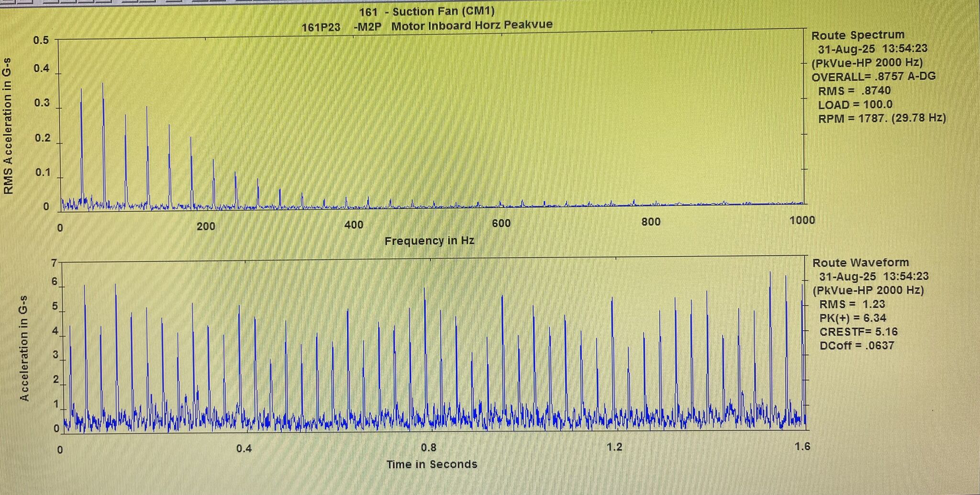
Task: Click the "400" frequency axis tick label
Action: click(x=354, y=225)
